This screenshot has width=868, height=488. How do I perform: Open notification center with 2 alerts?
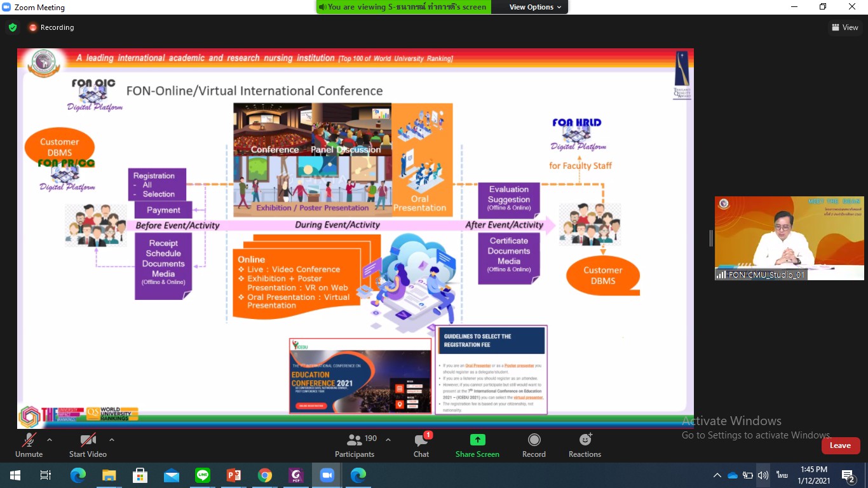[x=848, y=475]
